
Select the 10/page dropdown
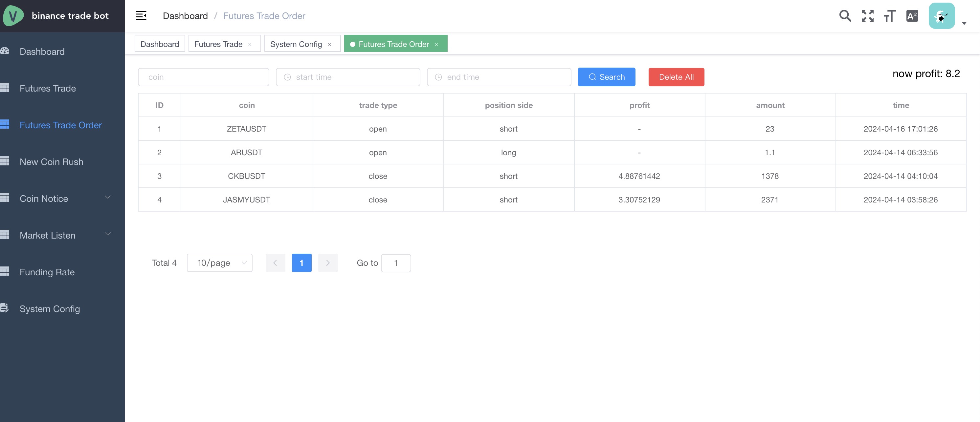coord(219,262)
